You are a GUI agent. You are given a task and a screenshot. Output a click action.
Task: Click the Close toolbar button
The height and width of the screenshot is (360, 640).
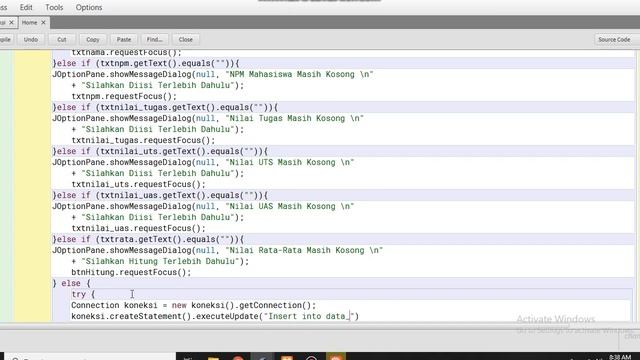[x=186, y=40]
